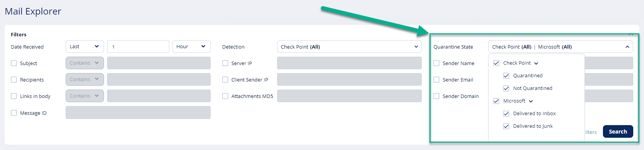Open the Hour time unit dropdown

[192, 47]
